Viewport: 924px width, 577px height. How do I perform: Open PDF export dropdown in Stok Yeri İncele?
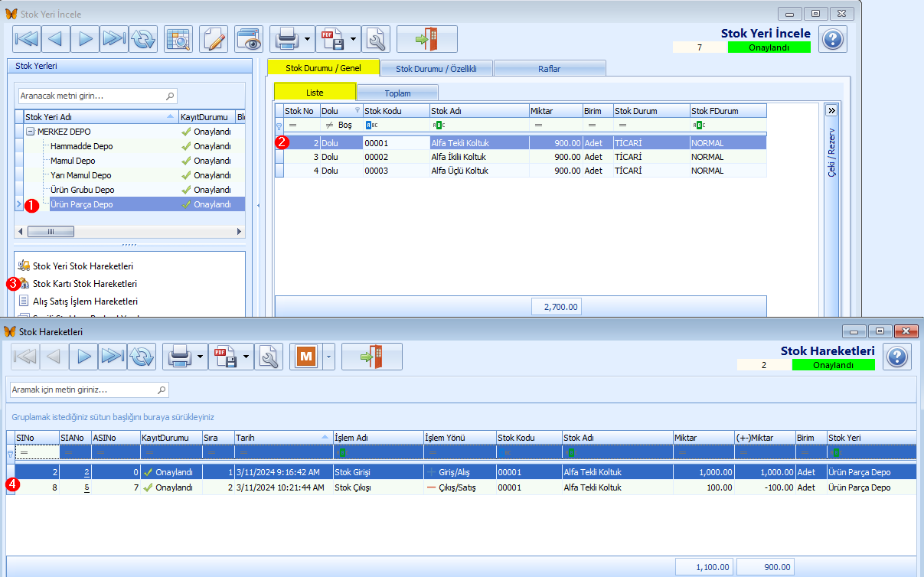[x=353, y=38]
